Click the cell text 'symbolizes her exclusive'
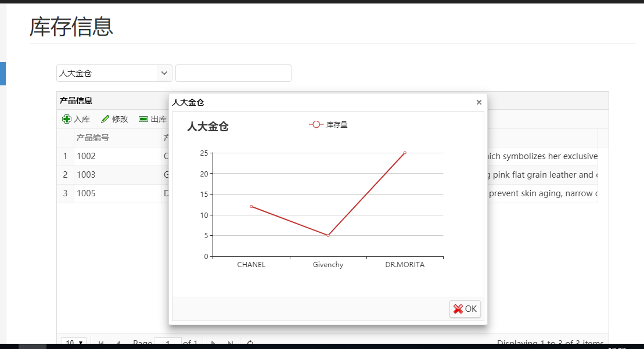Image resolution: width=644 pixels, height=349 pixels. pos(550,156)
